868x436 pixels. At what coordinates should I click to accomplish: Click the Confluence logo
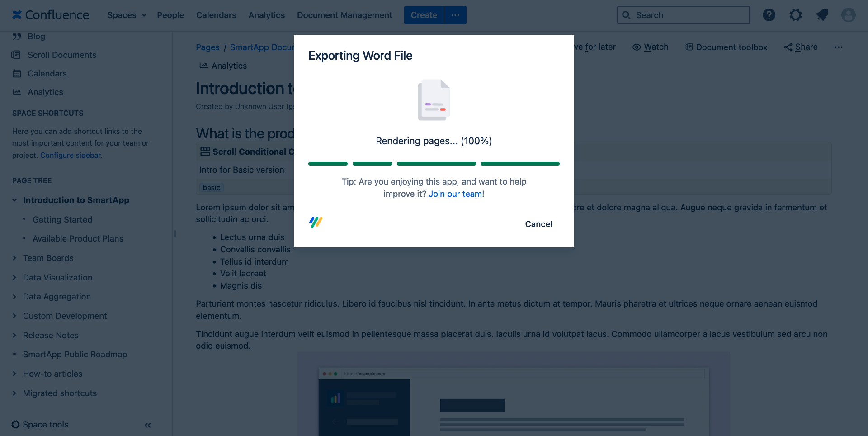pos(51,15)
